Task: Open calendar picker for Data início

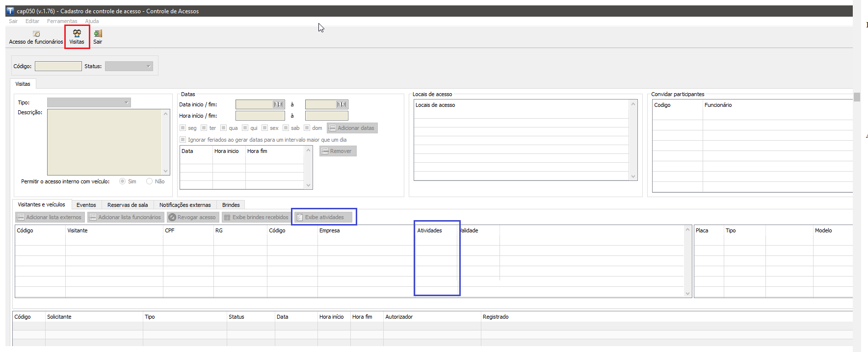Action: (x=278, y=104)
